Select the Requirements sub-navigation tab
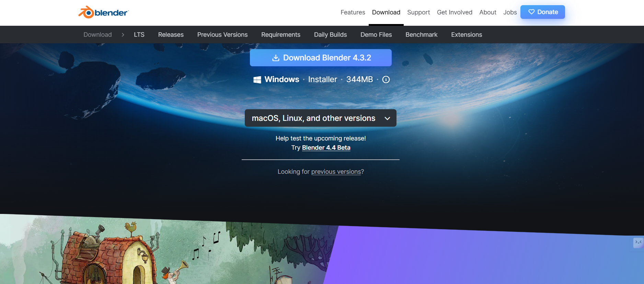The width and height of the screenshot is (644, 284). pyautogui.click(x=281, y=35)
